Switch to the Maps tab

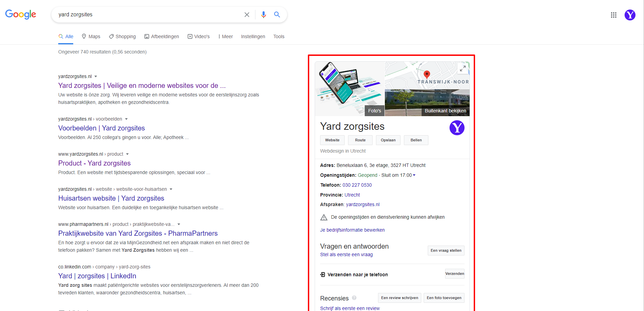pyautogui.click(x=91, y=36)
